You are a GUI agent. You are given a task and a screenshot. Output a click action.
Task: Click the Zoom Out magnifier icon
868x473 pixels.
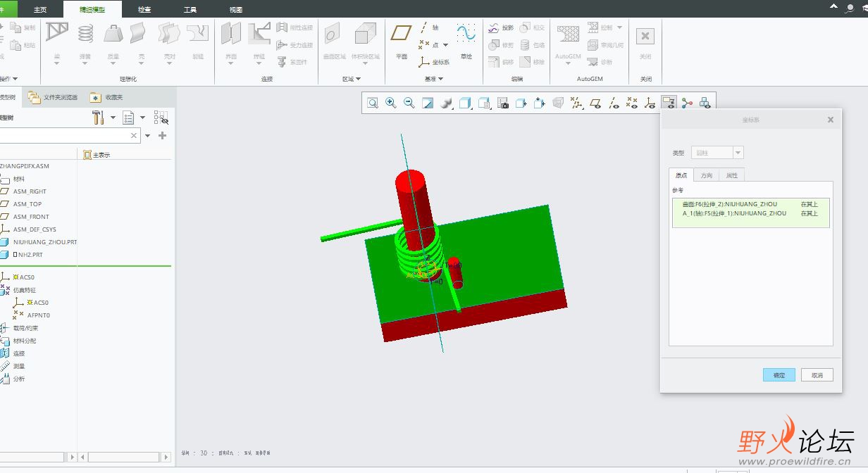409,103
